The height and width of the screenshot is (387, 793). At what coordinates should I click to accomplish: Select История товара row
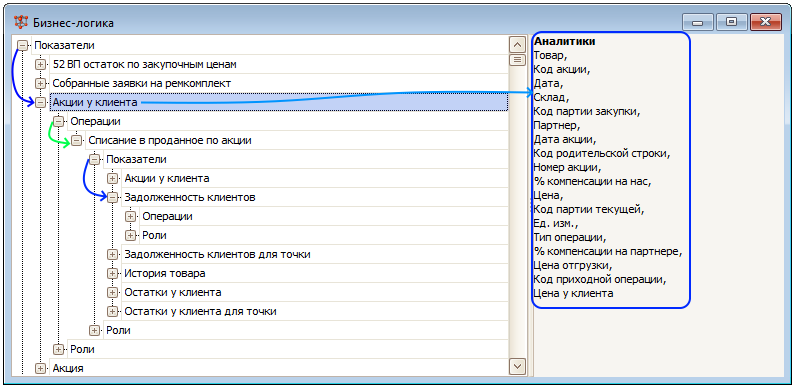(x=315, y=274)
